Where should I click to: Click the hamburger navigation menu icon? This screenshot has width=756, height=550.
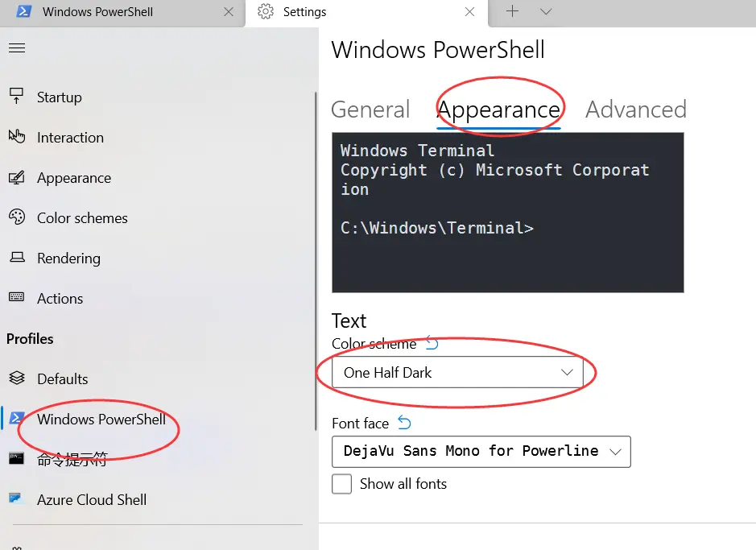17,48
